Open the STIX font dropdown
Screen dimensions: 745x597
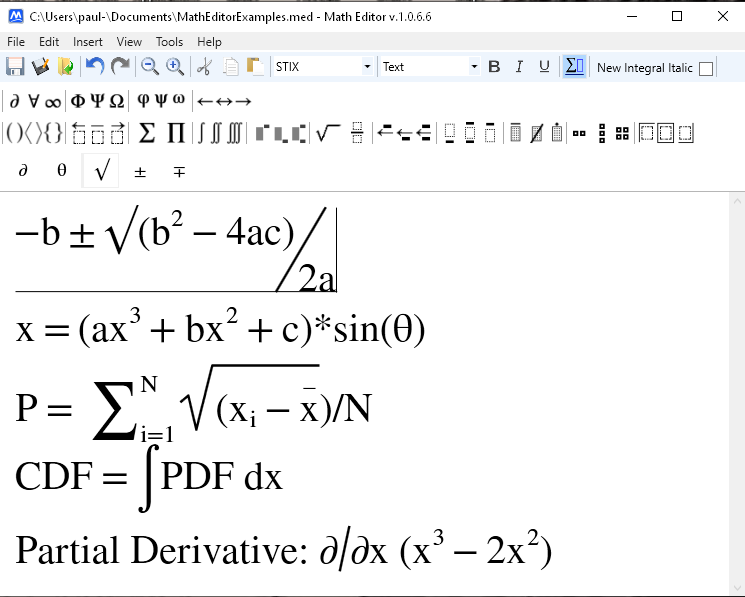point(367,67)
